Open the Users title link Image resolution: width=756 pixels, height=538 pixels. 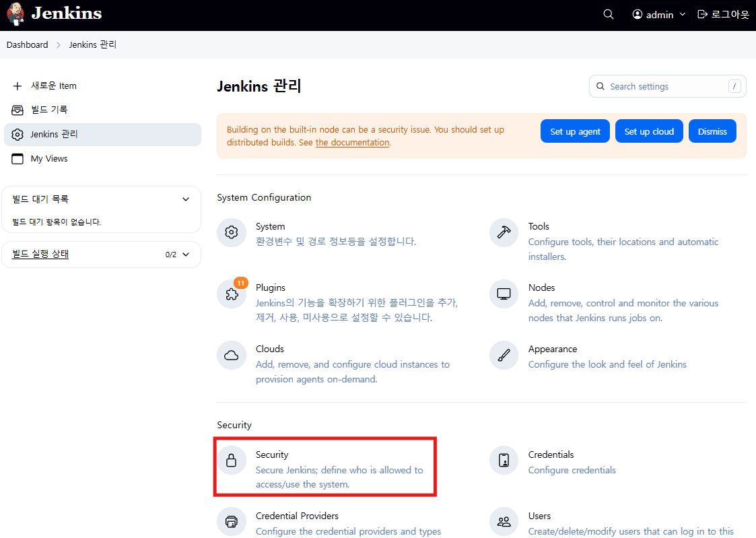click(x=539, y=516)
